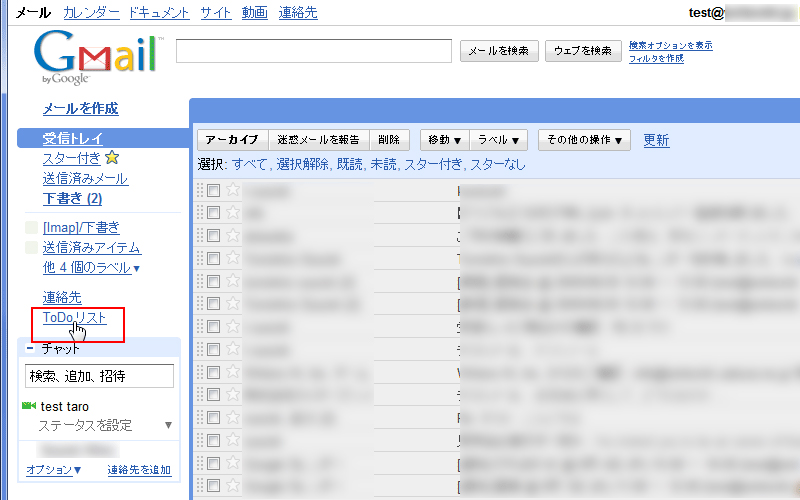Click the 連絡先を追加 link
The height and width of the screenshot is (500, 800).
(x=139, y=469)
